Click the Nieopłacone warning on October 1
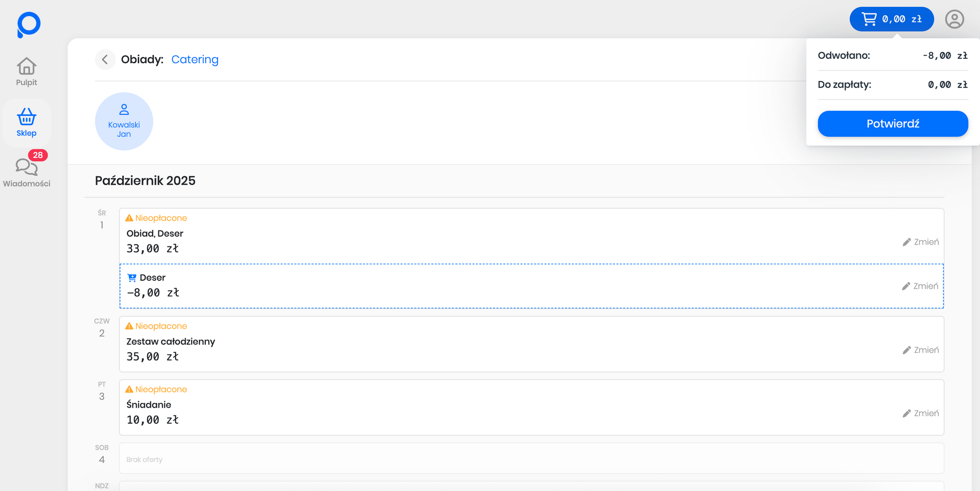This screenshot has height=491, width=980. [x=156, y=218]
